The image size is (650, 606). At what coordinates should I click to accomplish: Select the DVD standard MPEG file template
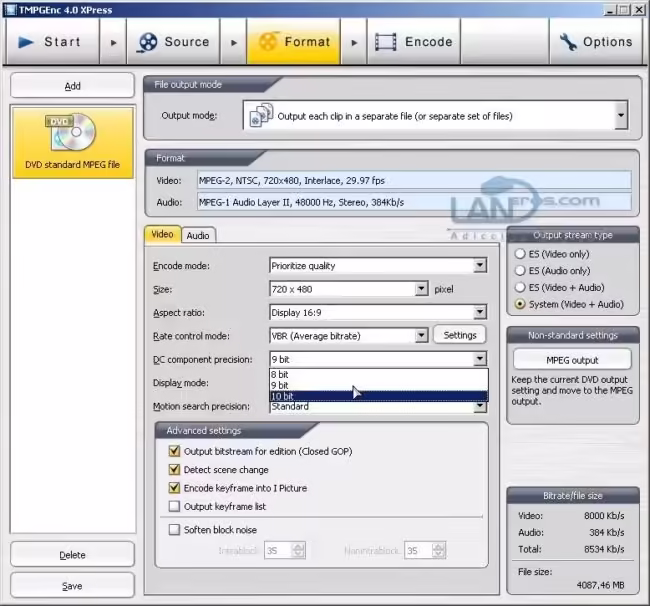pyautogui.click(x=73, y=143)
